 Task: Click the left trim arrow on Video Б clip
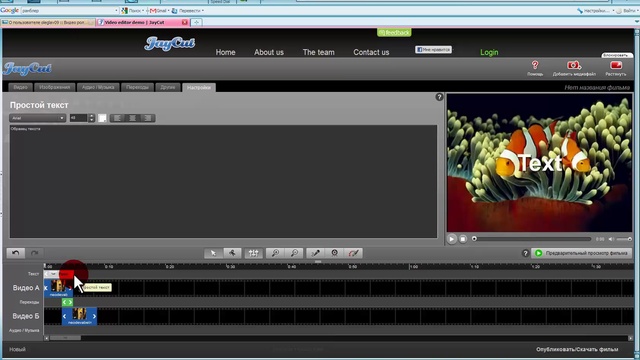[x=64, y=316]
